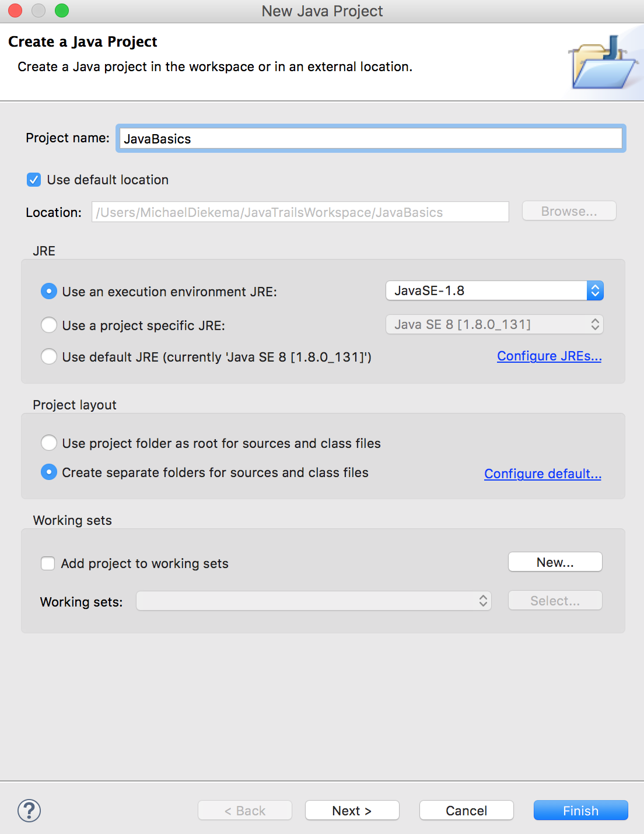Click the New working set button

[x=554, y=562]
